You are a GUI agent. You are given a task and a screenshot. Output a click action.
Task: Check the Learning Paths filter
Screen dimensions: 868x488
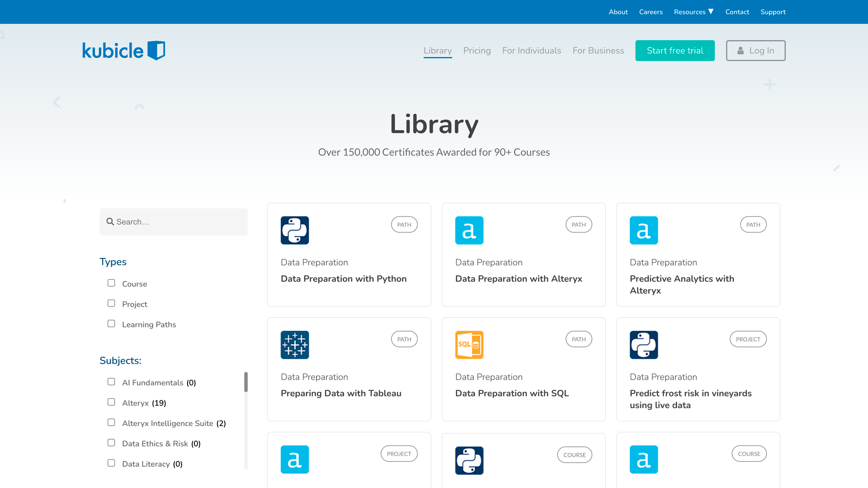tap(111, 324)
